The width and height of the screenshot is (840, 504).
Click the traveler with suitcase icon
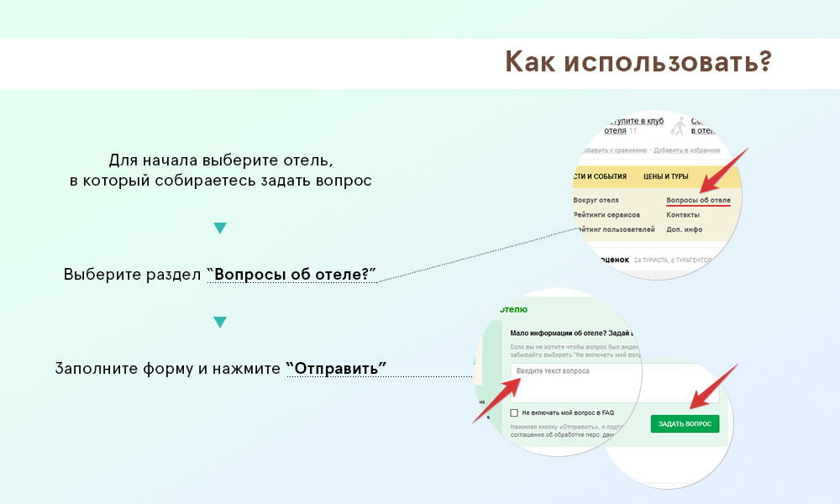tap(678, 126)
